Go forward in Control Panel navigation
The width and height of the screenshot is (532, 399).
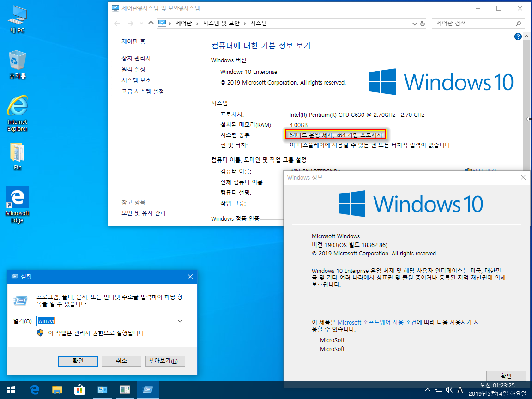pyautogui.click(x=130, y=24)
